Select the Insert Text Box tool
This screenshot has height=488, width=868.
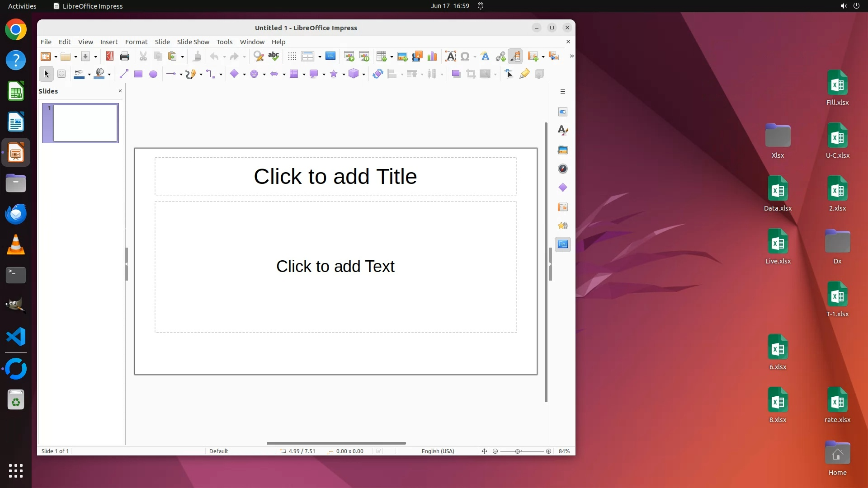pos(450,56)
